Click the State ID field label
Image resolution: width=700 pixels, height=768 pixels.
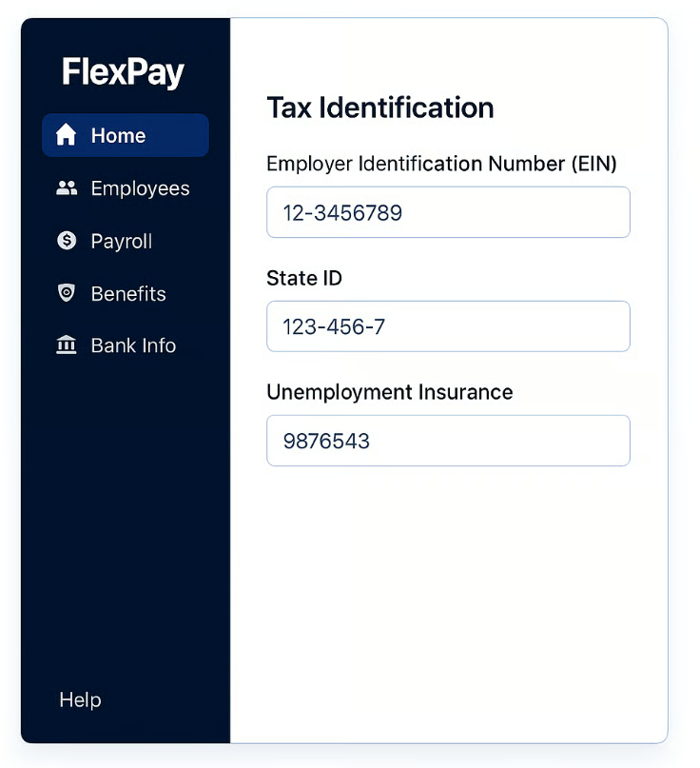coord(304,278)
